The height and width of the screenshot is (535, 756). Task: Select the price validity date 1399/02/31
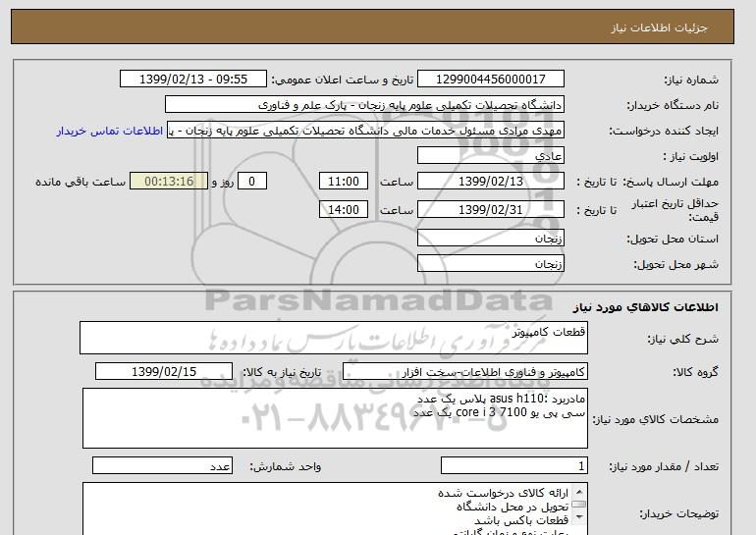[x=490, y=210]
